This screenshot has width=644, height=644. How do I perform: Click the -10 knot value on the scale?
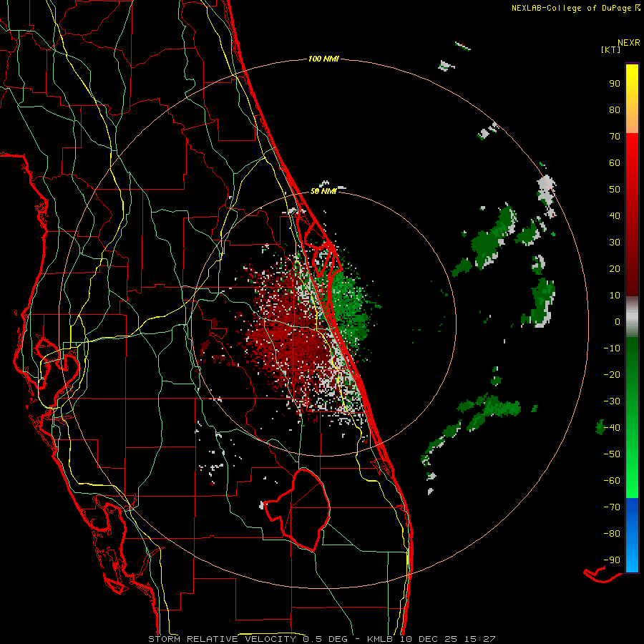[612, 348]
